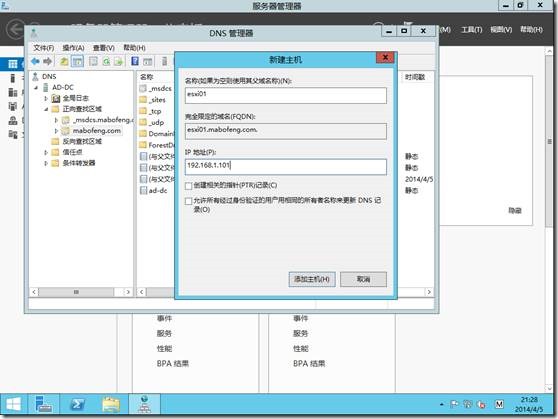The height and width of the screenshot is (419, 558).
Task: Show hidden tray icons with the arrow
Action: pyautogui.click(x=442, y=404)
